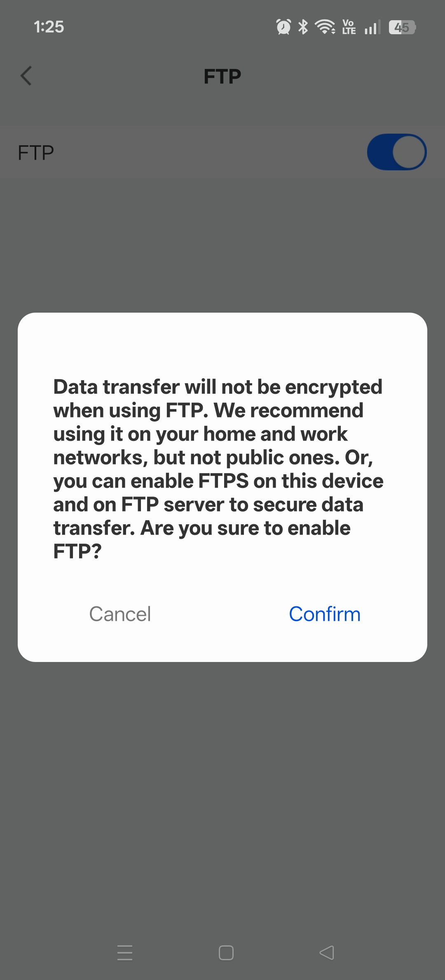Toggle the FTP switch

click(396, 152)
